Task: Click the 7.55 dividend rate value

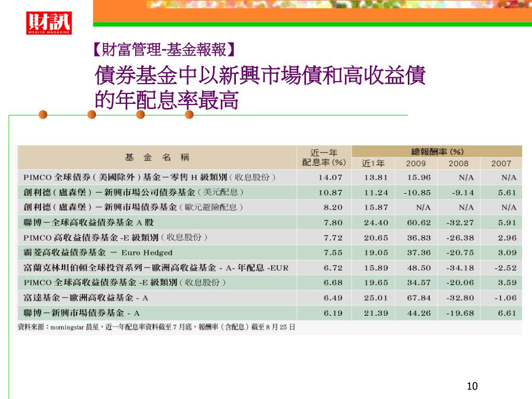Action: pyautogui.click(x=332, y=252)
